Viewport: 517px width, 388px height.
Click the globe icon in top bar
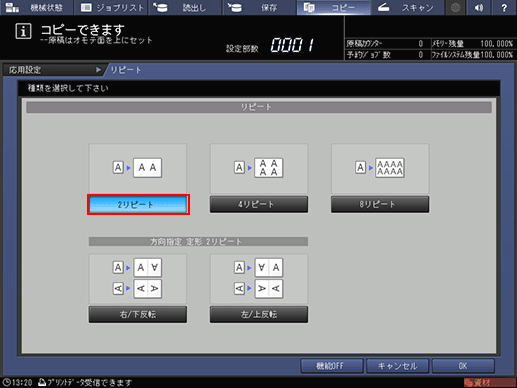[455, 7]
